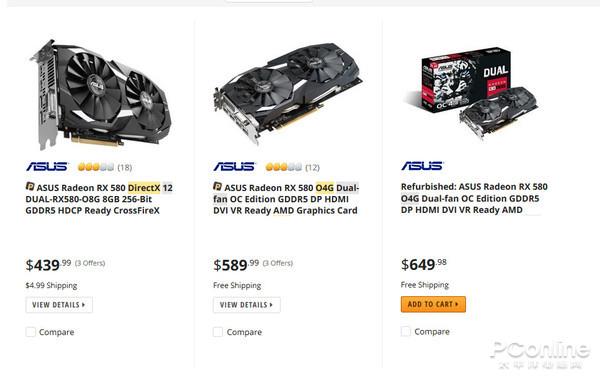View the 3 Offers link beside $589.99

pos(278,263)
